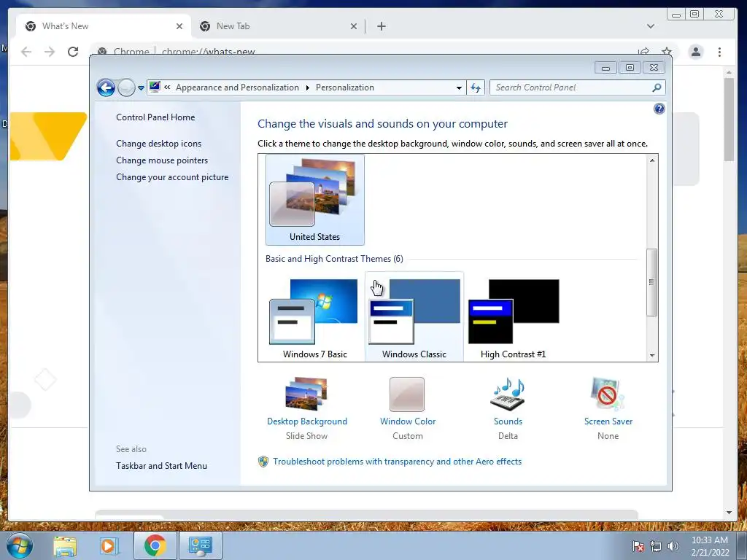Open the Chrome profile avatar icon

point(695,52)
